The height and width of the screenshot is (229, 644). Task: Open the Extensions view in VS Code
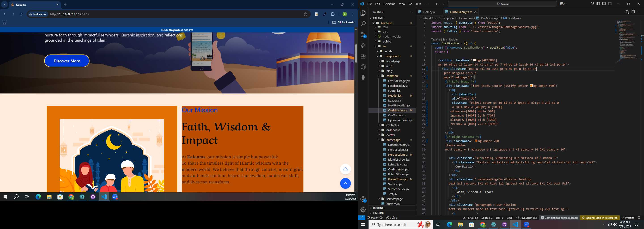363,56
